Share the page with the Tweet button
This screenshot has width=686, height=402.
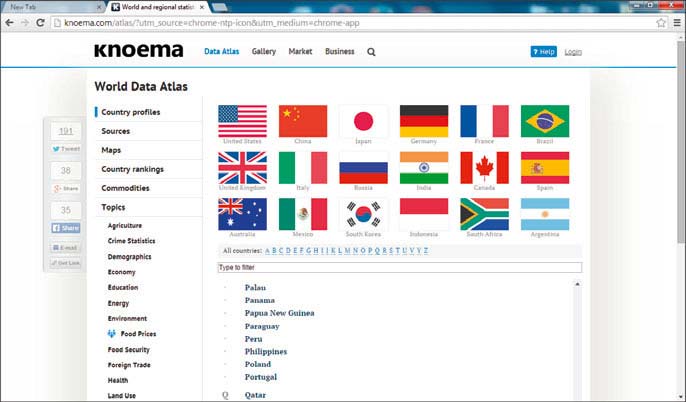(66, 149)
